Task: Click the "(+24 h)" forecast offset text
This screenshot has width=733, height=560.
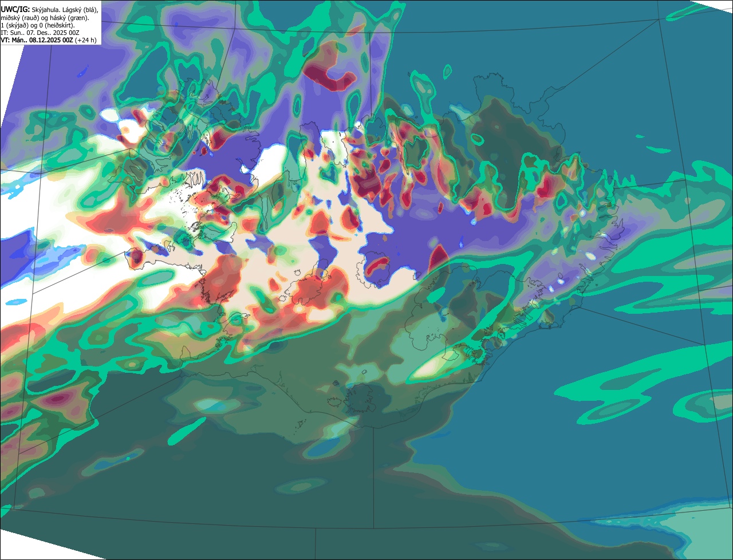Action: click(x=85, y=40)
